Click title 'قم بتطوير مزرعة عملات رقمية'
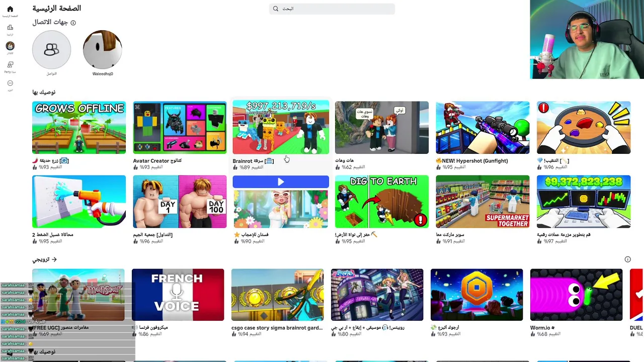The width and height of the screenshot is (644, 362). [563, 235]
